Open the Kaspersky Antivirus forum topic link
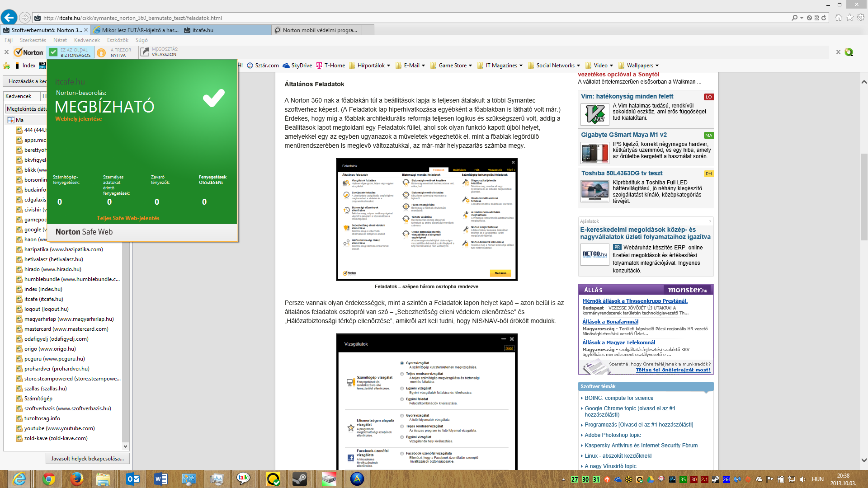The image size is (868, 488). click(x=641, y=445)
